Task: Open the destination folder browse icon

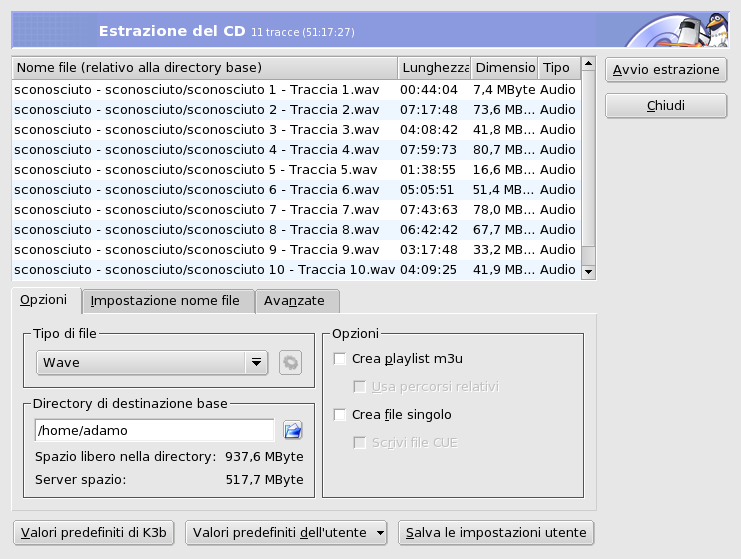Action: [292, 430]
